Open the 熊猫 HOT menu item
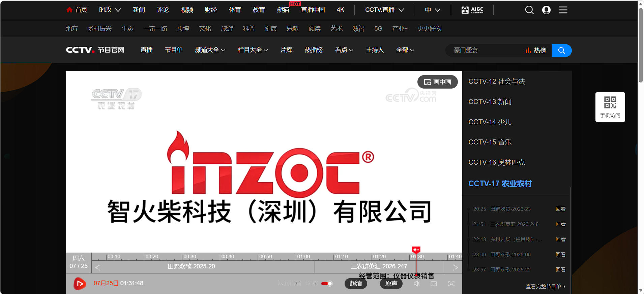Viewport: 644px width, 294px height. [x=283, y=10]
